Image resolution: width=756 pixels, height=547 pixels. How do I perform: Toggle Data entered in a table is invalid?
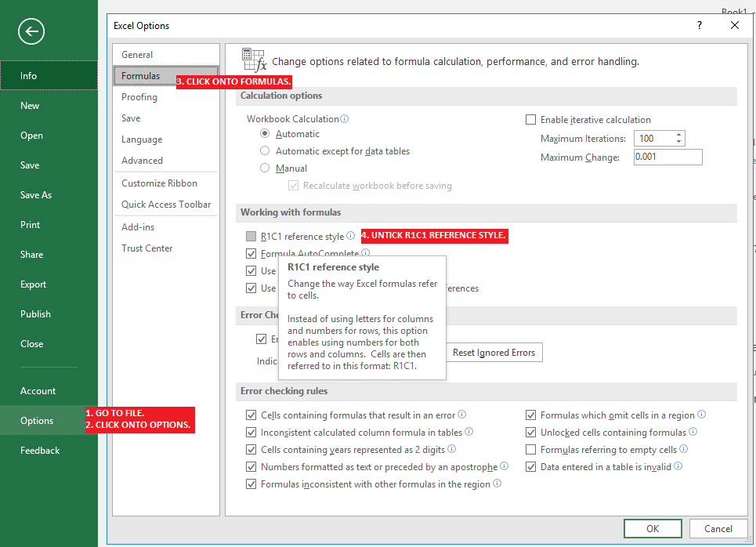click(530, 466)
